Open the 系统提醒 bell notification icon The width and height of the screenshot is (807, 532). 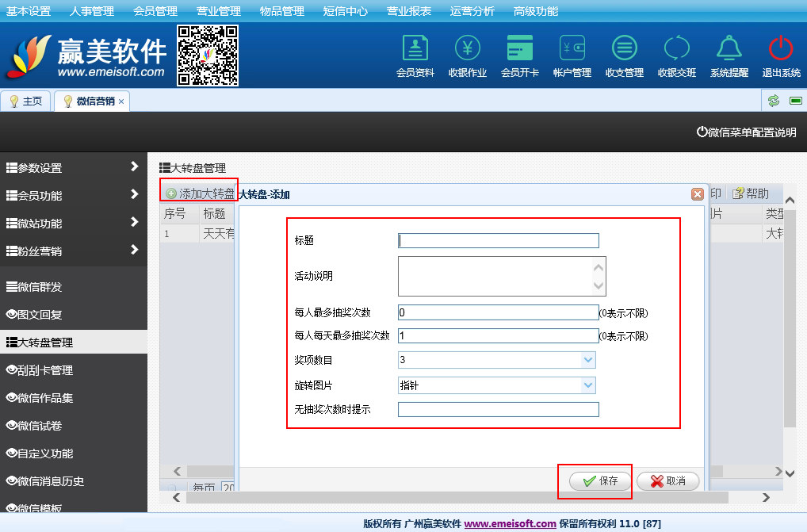coord(729,49)
